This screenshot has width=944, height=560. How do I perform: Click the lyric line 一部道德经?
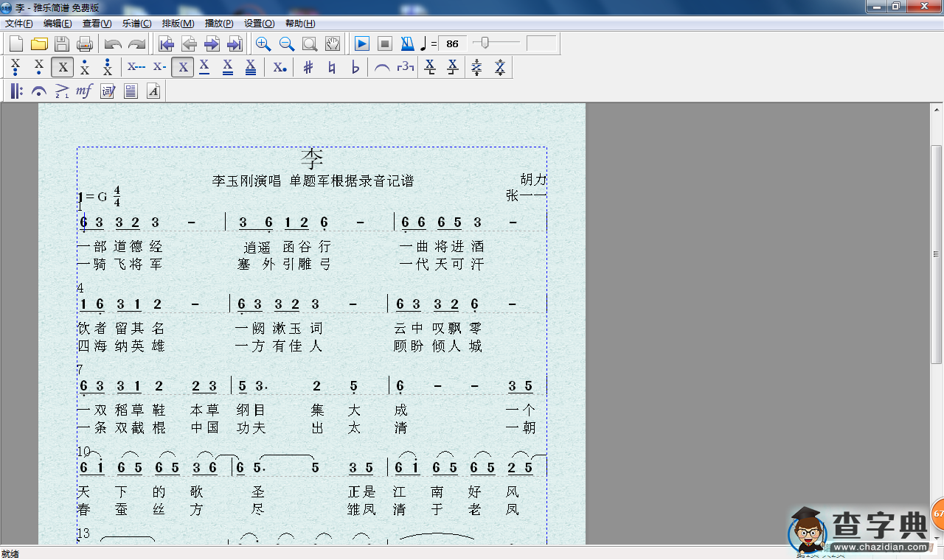tap(120, 246)
